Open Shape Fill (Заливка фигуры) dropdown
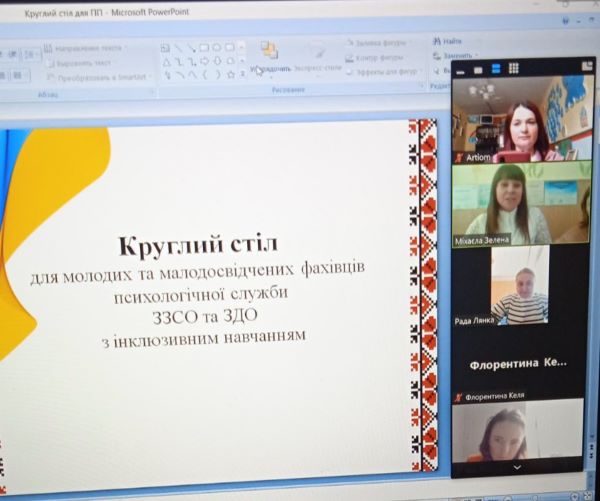600x501 pixels. pos(378,43)
